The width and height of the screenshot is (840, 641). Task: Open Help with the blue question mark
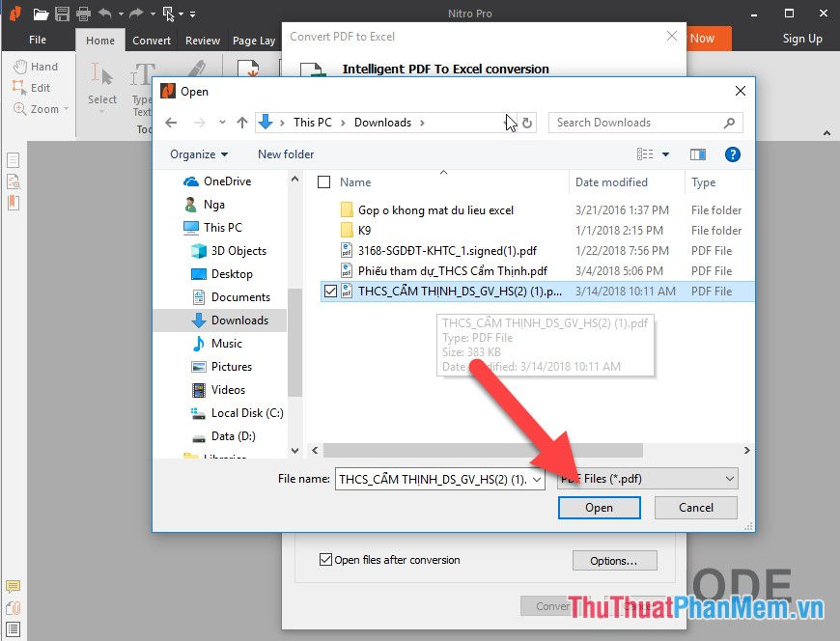point(732,154)
